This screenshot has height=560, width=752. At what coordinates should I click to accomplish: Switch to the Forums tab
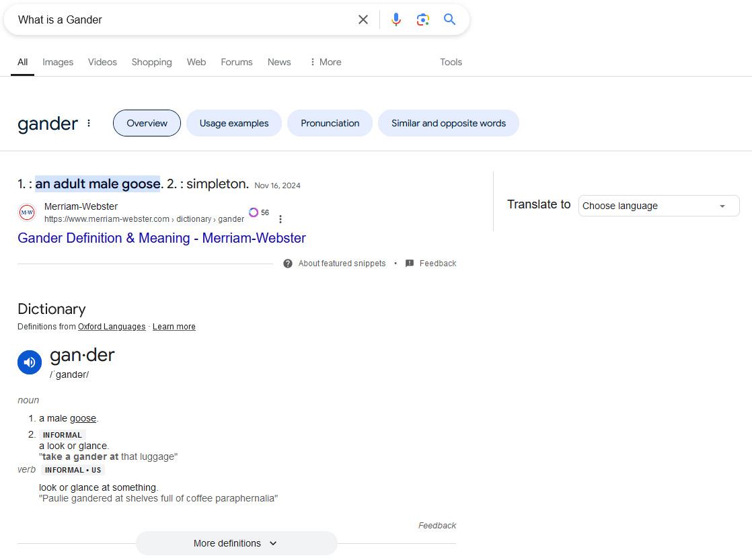(237, 62)
